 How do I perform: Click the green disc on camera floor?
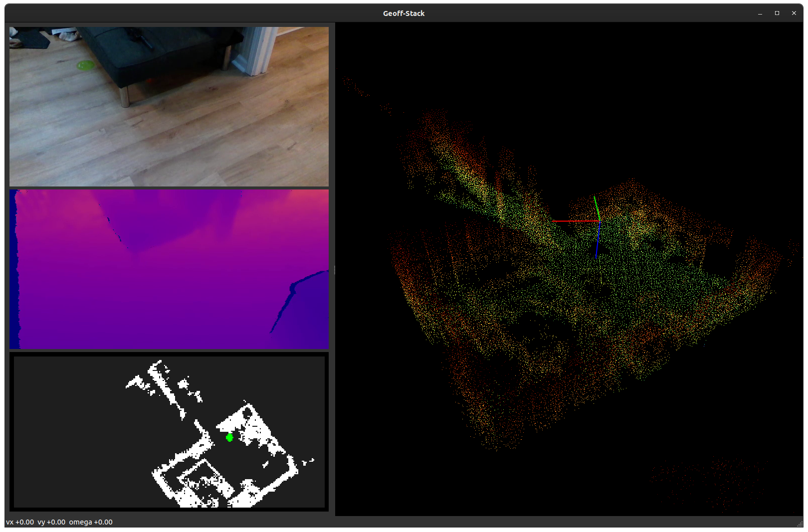click(x=86, y=65)
